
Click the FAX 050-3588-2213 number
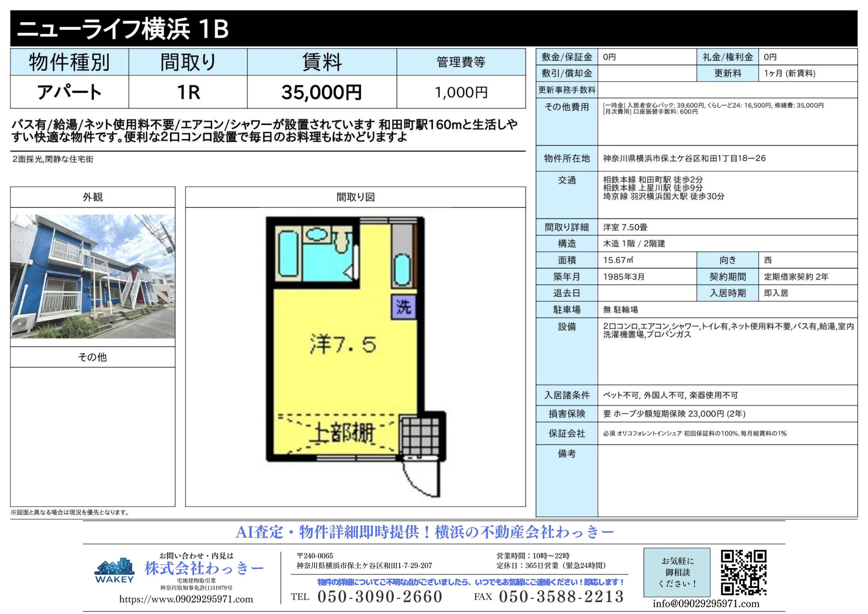(561, 597)
